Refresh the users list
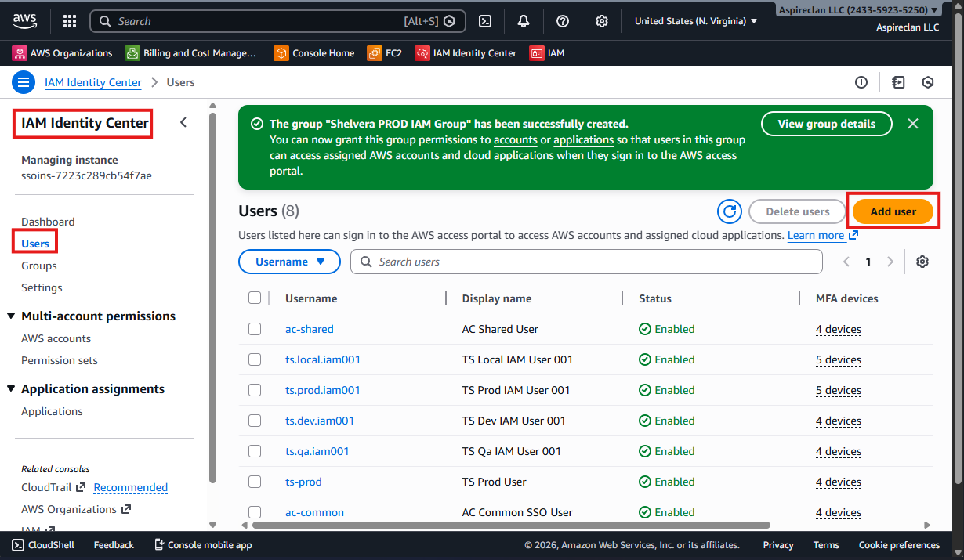 point(730,211)
